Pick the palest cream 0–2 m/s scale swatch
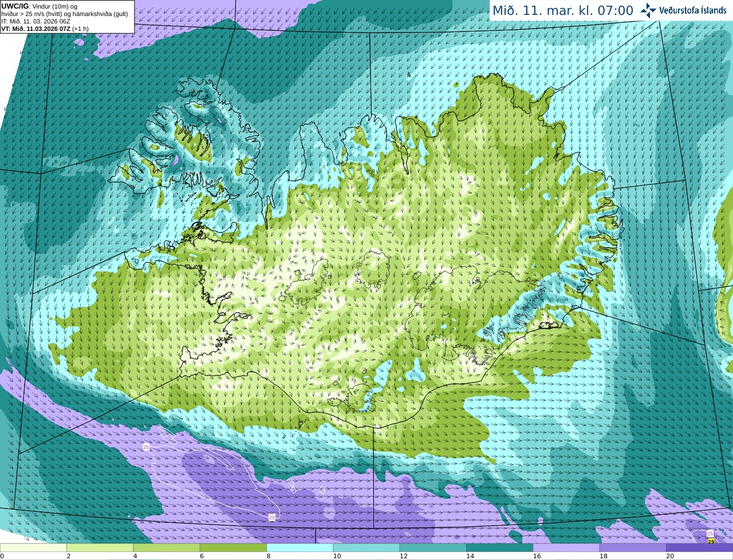 pyautogui.click(x=33, y=548)
